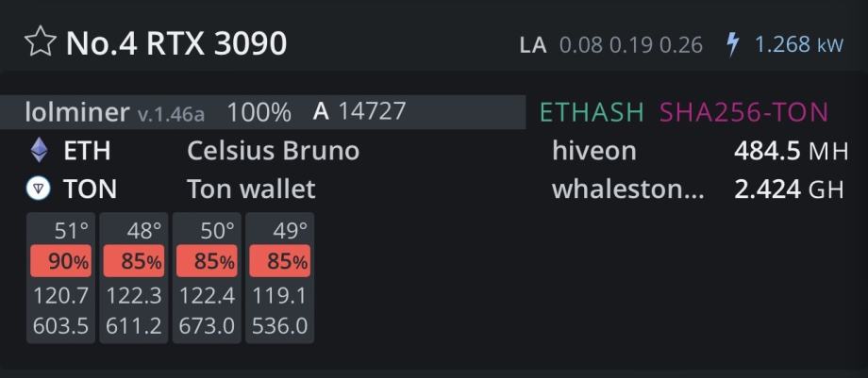
Task: Click the star favorite icon
Action: [40, 42]
